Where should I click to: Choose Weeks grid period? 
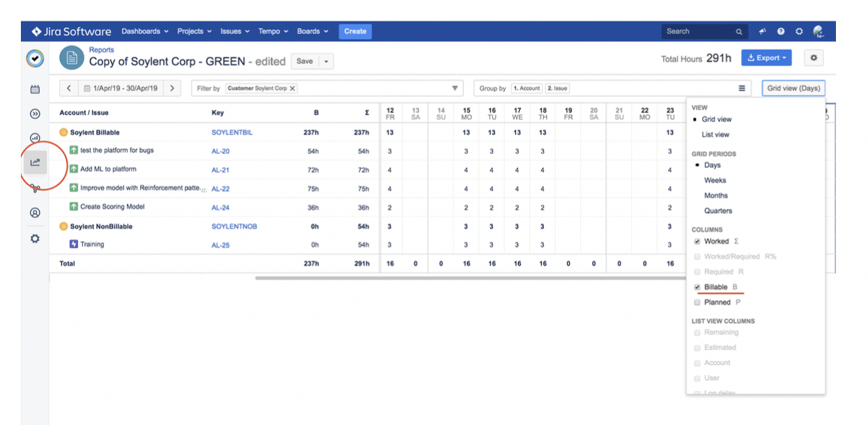715,180
